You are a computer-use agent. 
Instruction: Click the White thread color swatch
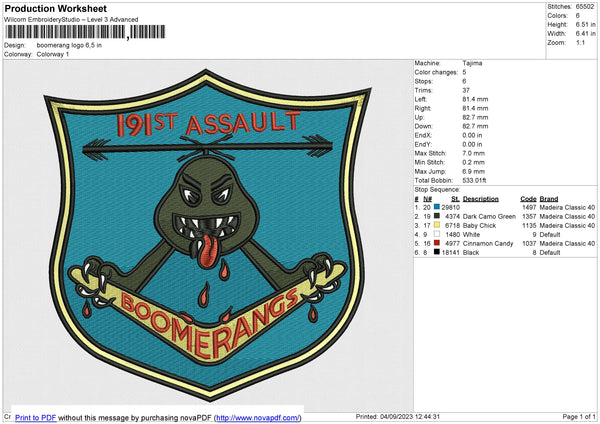437,234
